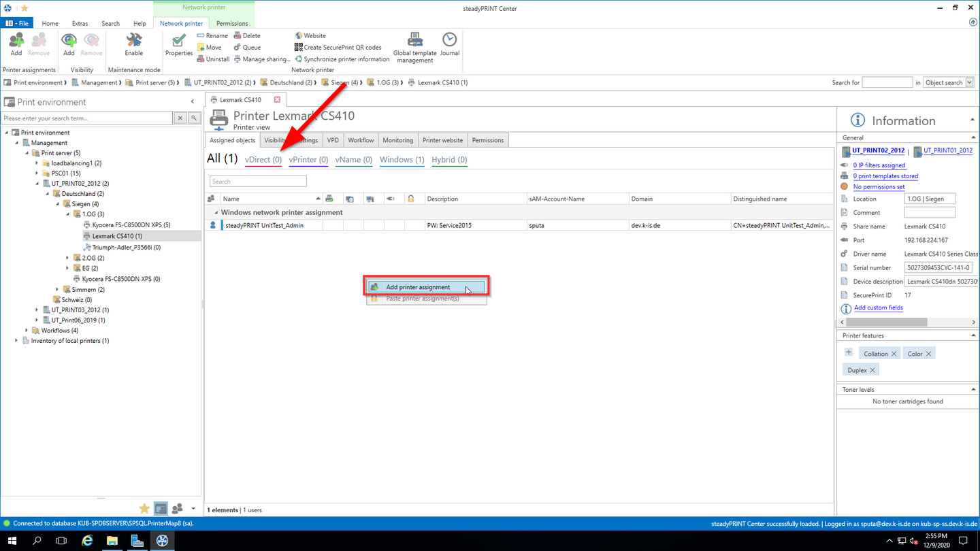
Task: Filter by vName (0) assignments
Action: point(354,160)
